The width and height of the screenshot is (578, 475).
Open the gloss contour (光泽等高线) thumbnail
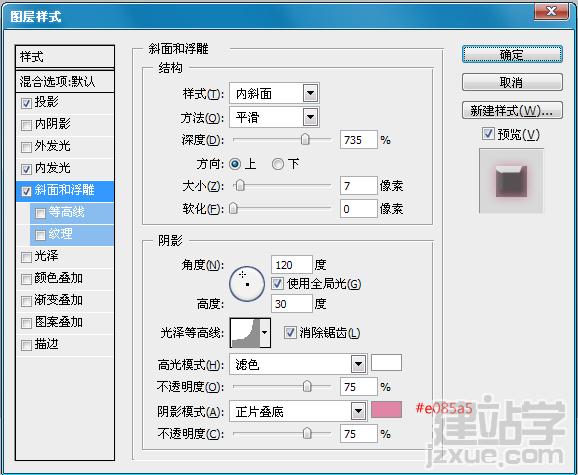(x=245, y=333)
